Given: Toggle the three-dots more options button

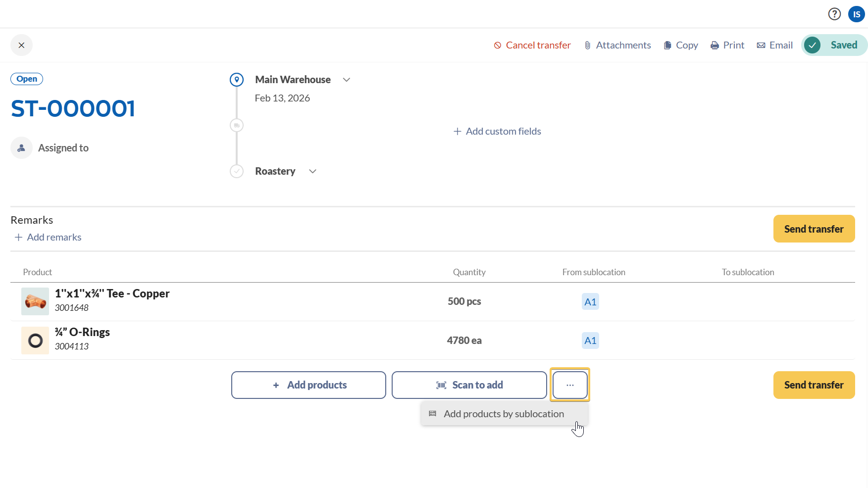Looking at the screenshot, I should [570, 385].
